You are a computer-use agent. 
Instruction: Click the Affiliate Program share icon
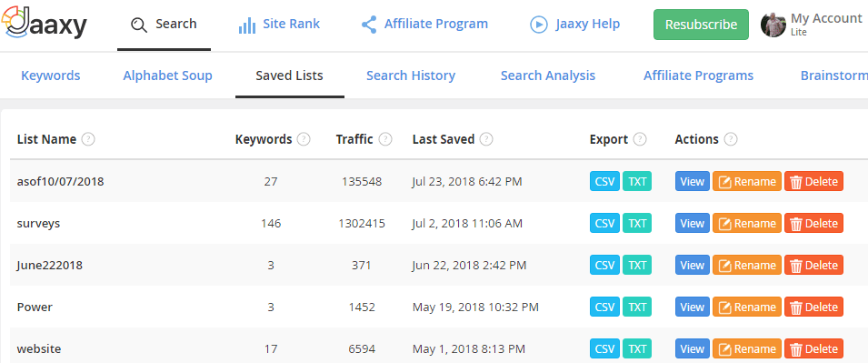click(x=369, y=25)
